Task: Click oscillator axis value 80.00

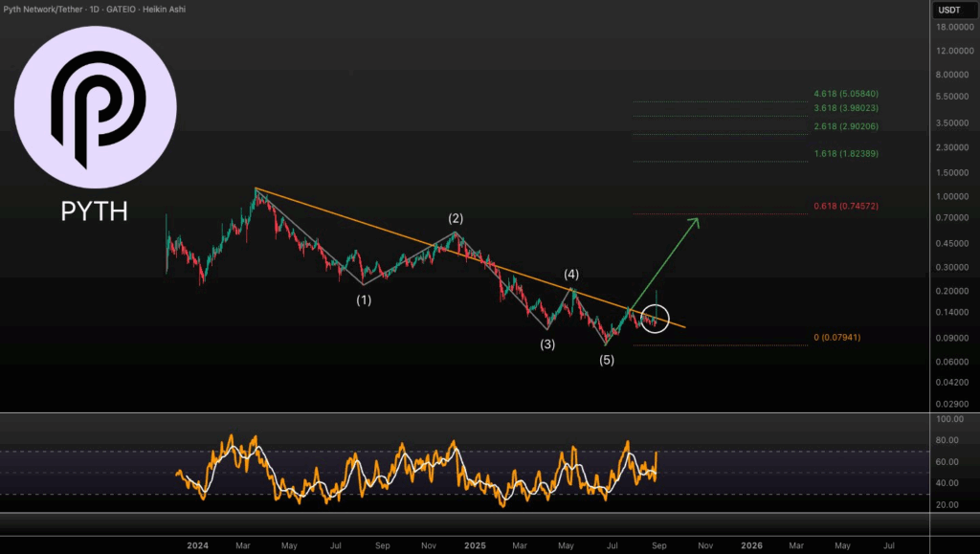Action: [947, 440]
